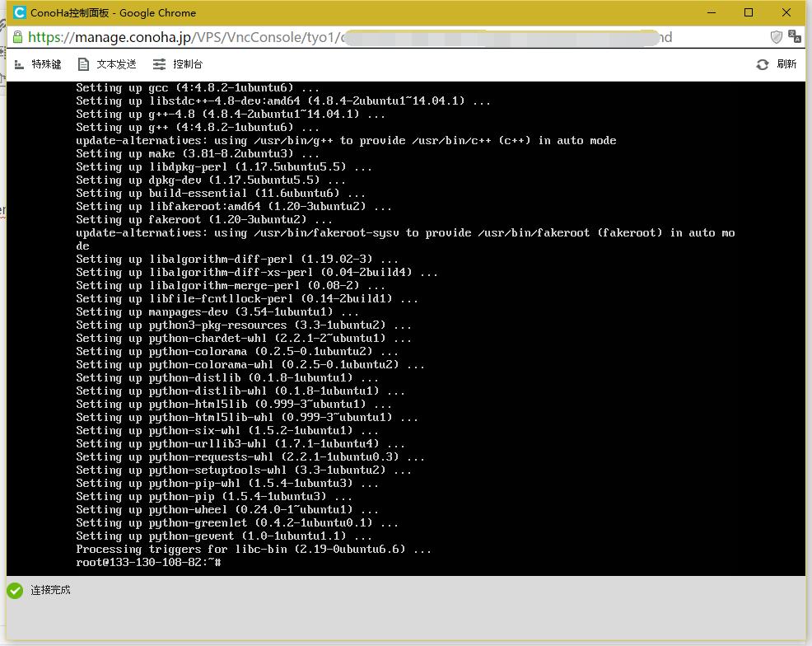Open the 特殊键 special keys menu

[37, 64]
